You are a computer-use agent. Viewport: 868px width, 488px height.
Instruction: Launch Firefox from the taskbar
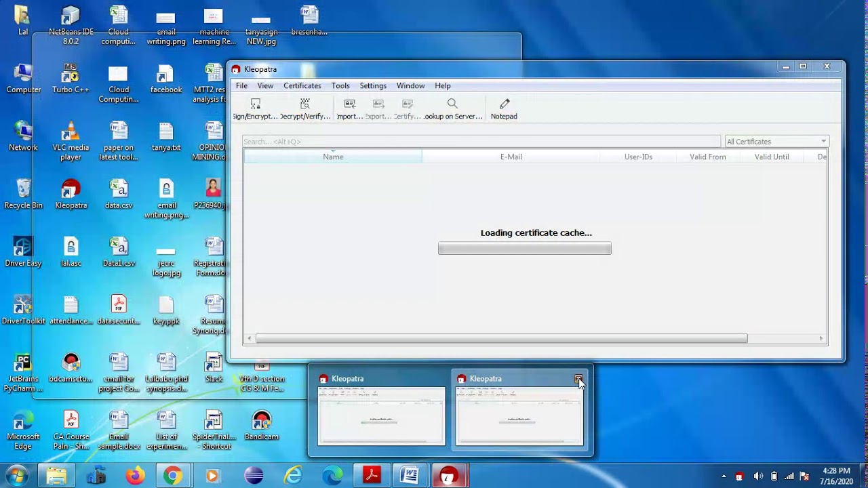tap(134, 476)
